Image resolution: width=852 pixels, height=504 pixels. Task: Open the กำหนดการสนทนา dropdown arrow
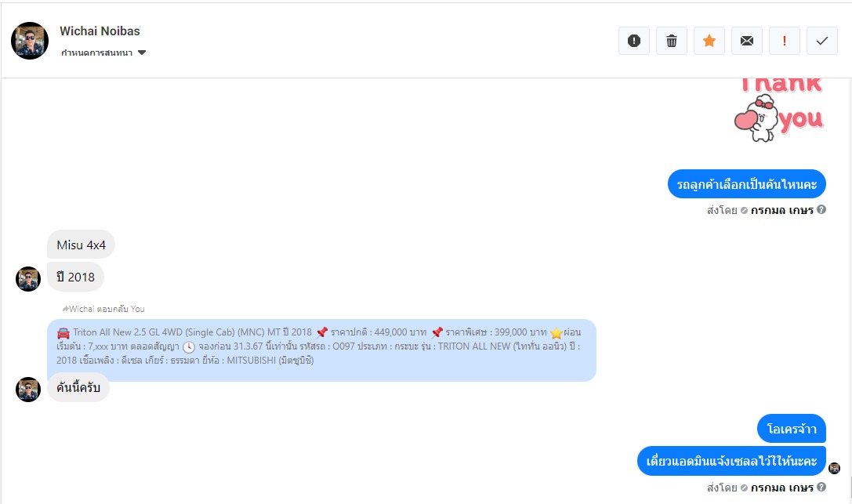tap(142, 53)
